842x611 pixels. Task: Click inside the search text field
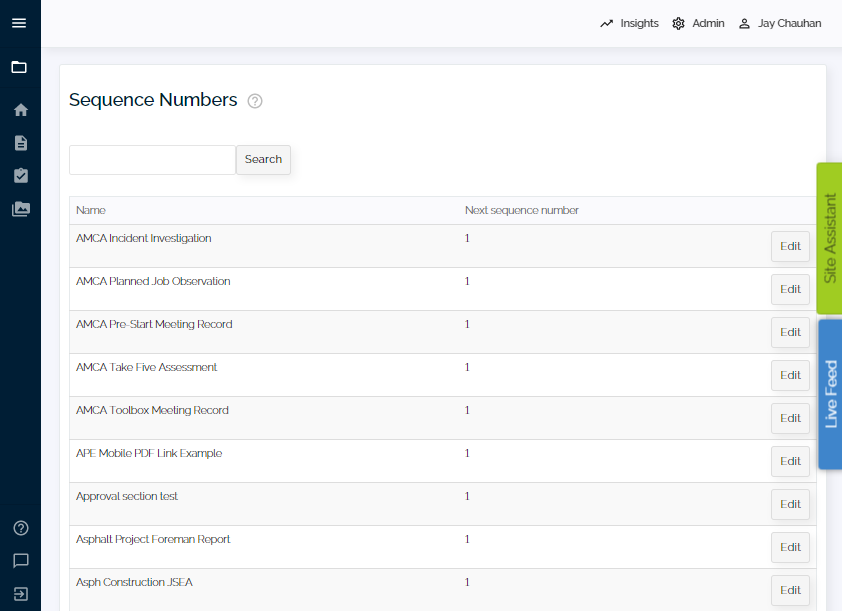pyautogui.click(x=151, y=159)
